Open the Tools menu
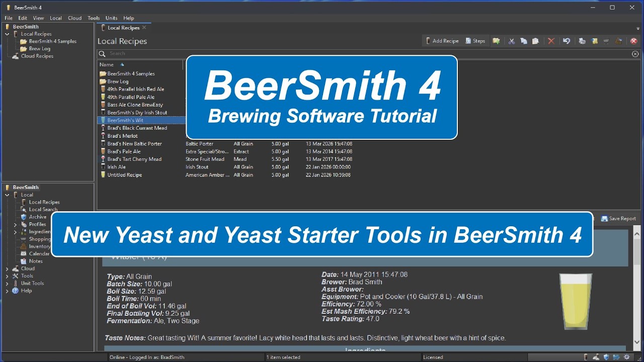The height and width of the screenshot is (362, 644). (x=94, y=18)
